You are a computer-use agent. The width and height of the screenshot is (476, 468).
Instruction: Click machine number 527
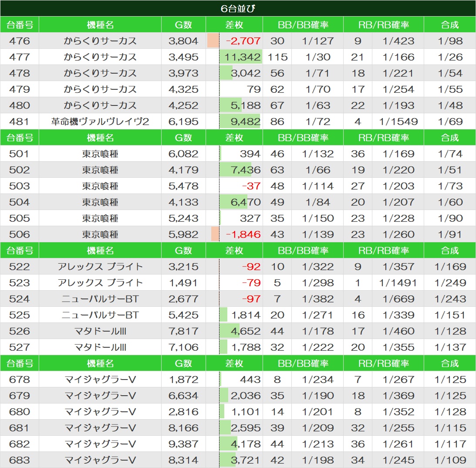[20, 347]
